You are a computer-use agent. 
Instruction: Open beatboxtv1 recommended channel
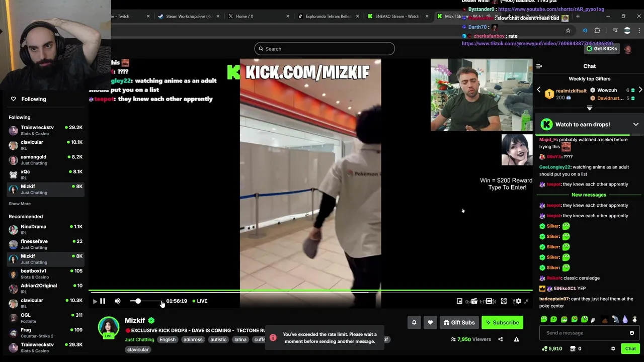click(x=45, y=274)
